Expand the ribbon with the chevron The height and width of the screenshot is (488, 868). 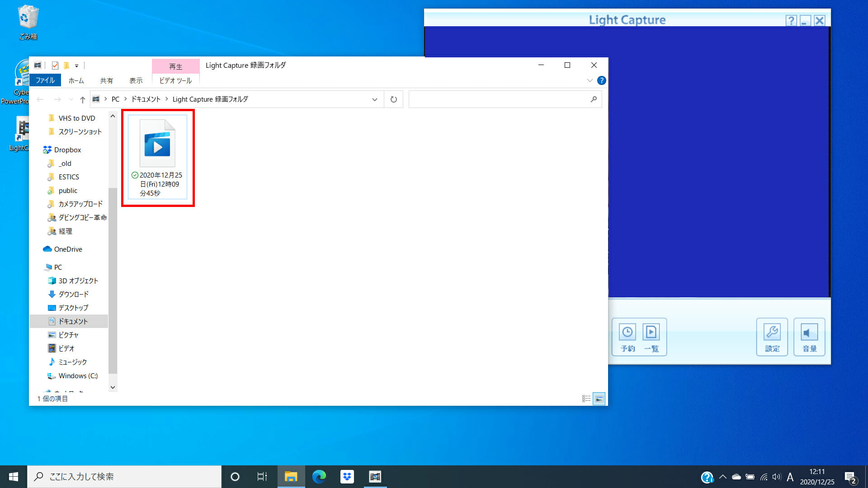(590, 80)
